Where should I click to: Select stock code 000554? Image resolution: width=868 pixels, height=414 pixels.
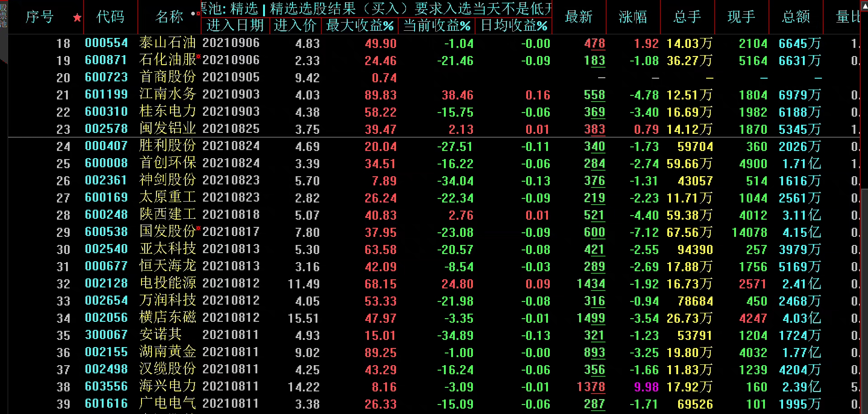click(106, 43)
